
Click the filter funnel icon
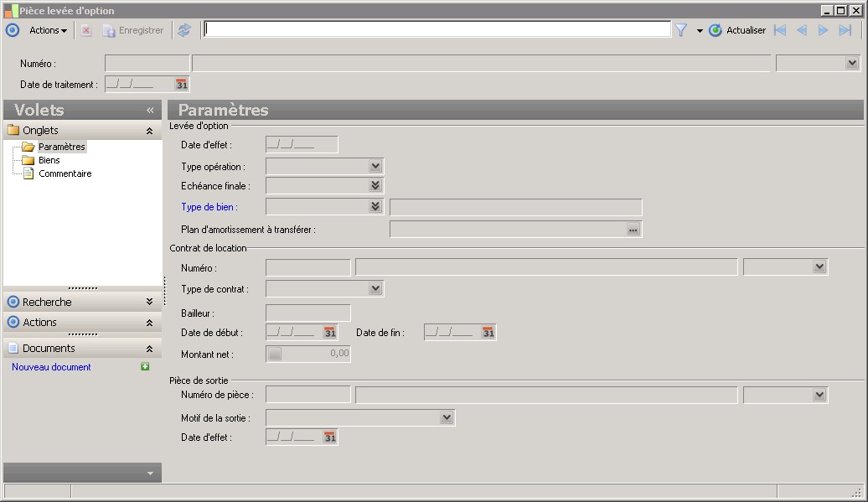(x=681, y=30)
